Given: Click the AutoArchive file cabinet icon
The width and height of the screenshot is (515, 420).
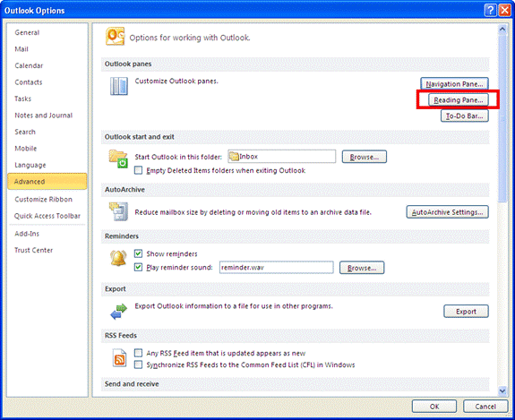Looking at the screenshot, I should pyautogui.click(x=118, y=211).
